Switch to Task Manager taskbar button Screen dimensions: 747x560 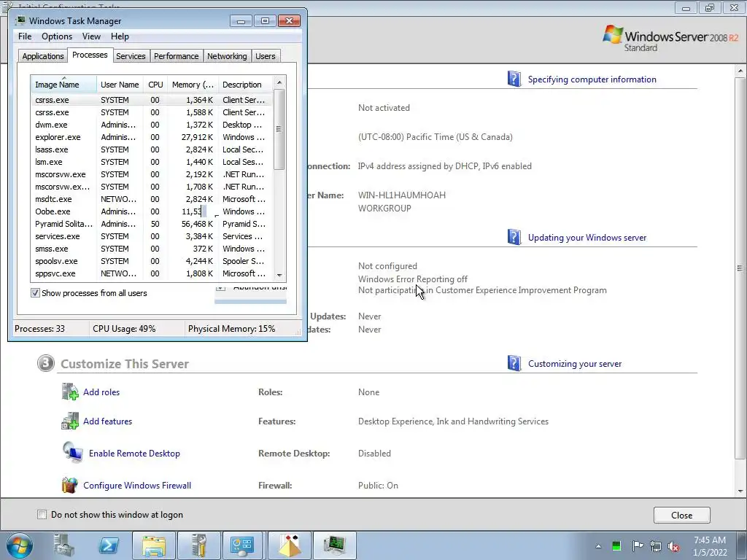click(x=335, y=545)
